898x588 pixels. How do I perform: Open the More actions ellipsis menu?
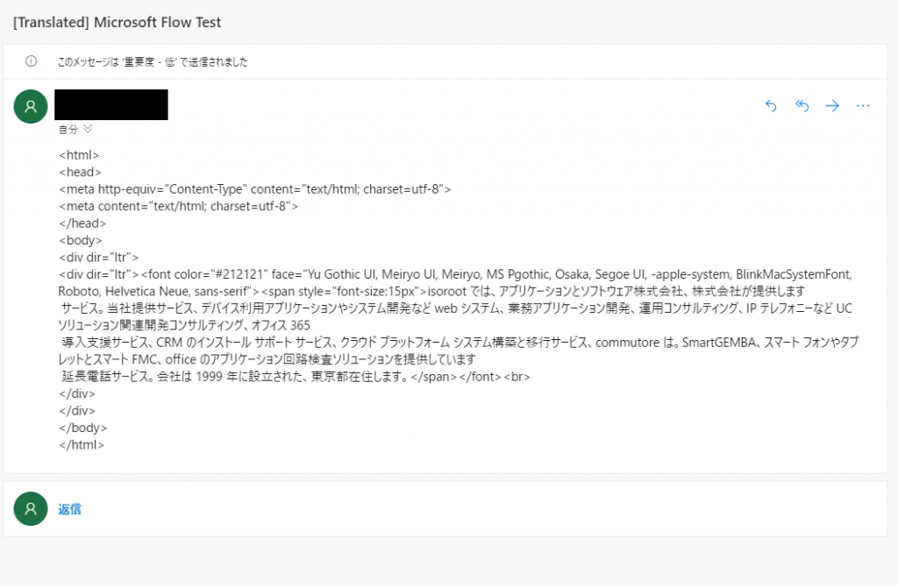click(x=863, y=105)
